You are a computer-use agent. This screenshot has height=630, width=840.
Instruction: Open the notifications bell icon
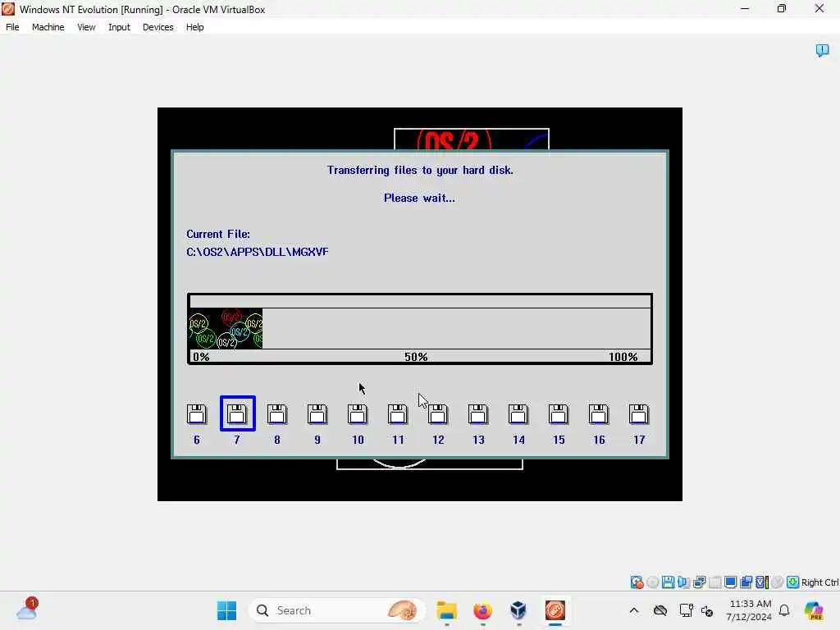pyautogui.click(x=784, y=610)
